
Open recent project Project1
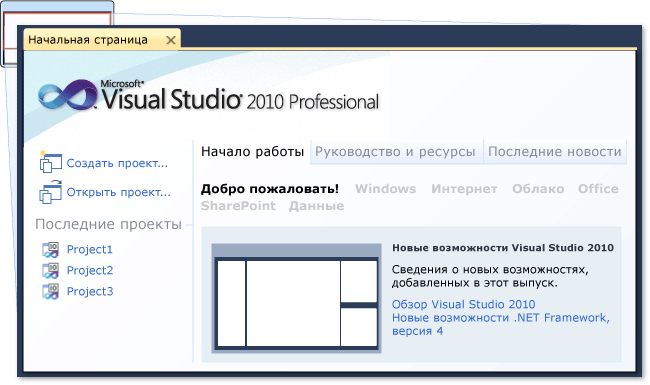[90, 249]
